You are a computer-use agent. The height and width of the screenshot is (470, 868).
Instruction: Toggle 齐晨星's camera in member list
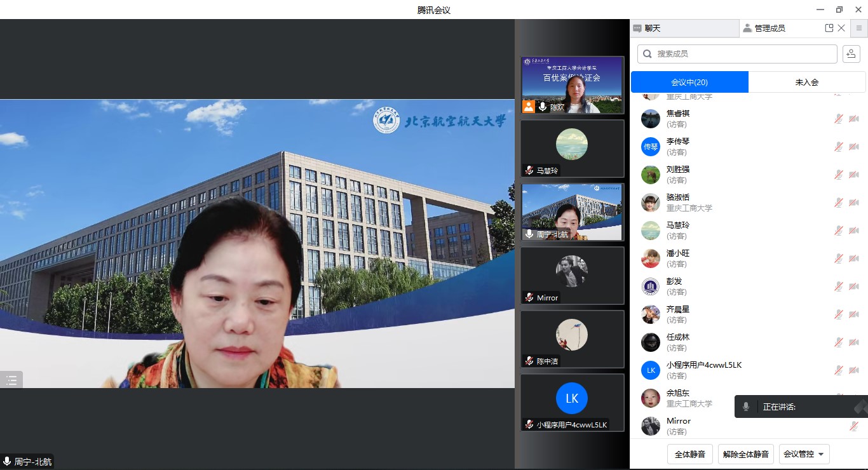(853, 314)
